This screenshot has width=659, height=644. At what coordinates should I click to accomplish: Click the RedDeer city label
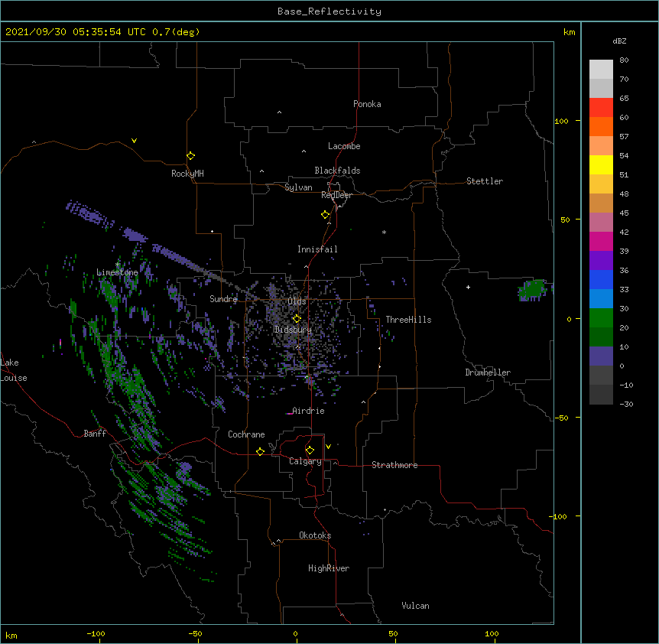pos(336,195)
